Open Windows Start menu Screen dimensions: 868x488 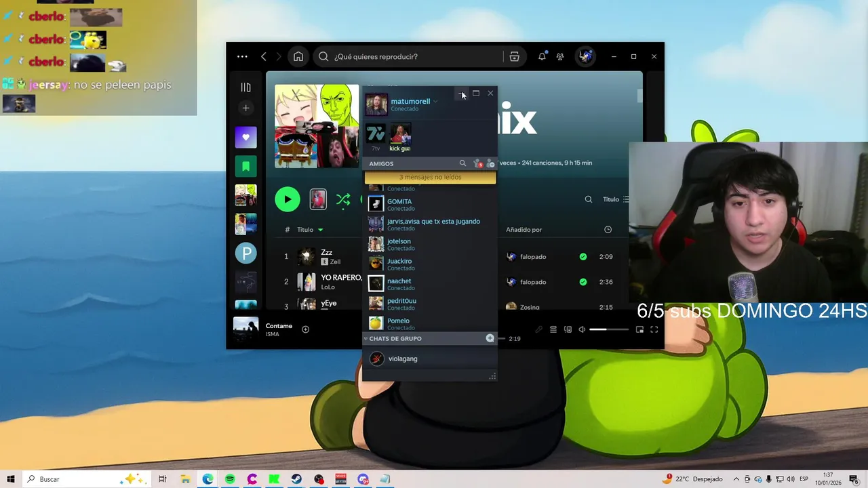(x=11, y=479)
